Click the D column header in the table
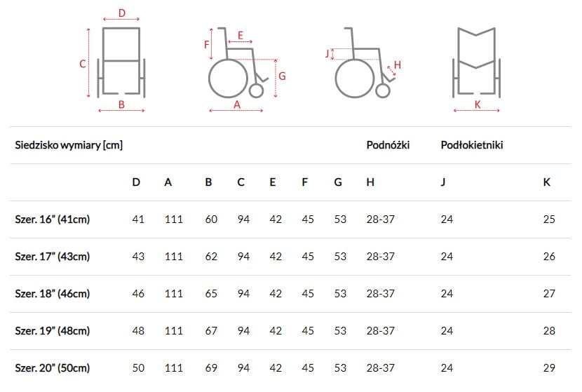Screen dimensions: 582x392 point(136,182)
